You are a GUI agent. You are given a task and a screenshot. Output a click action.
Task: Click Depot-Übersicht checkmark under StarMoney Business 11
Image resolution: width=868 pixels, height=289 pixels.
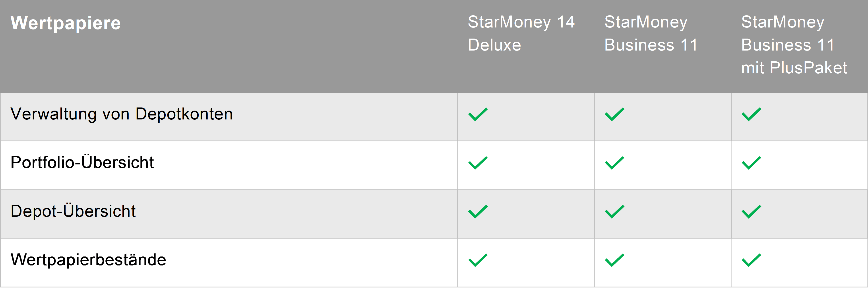pyautogui.click(x=614, y=212)
